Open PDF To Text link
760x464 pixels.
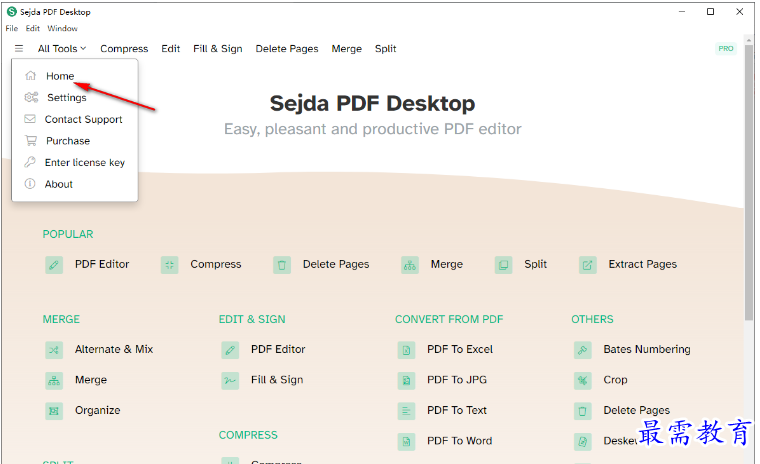click(457, 410)
